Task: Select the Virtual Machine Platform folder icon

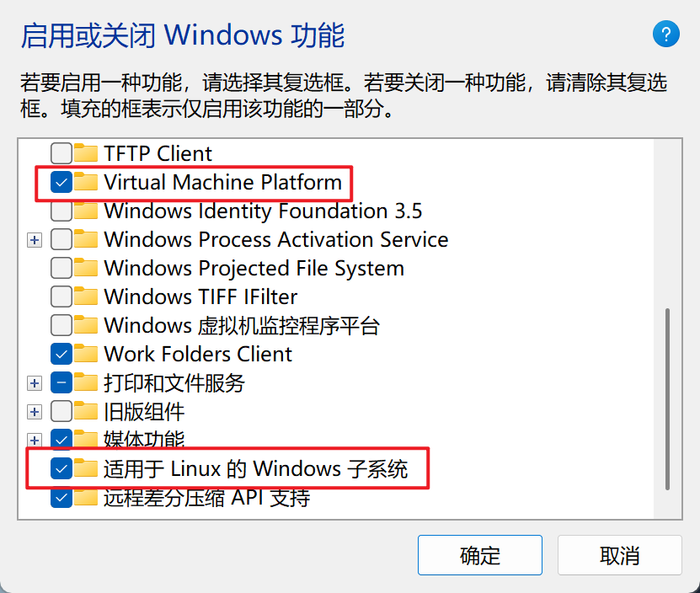Action: click(x=86, y=182)
